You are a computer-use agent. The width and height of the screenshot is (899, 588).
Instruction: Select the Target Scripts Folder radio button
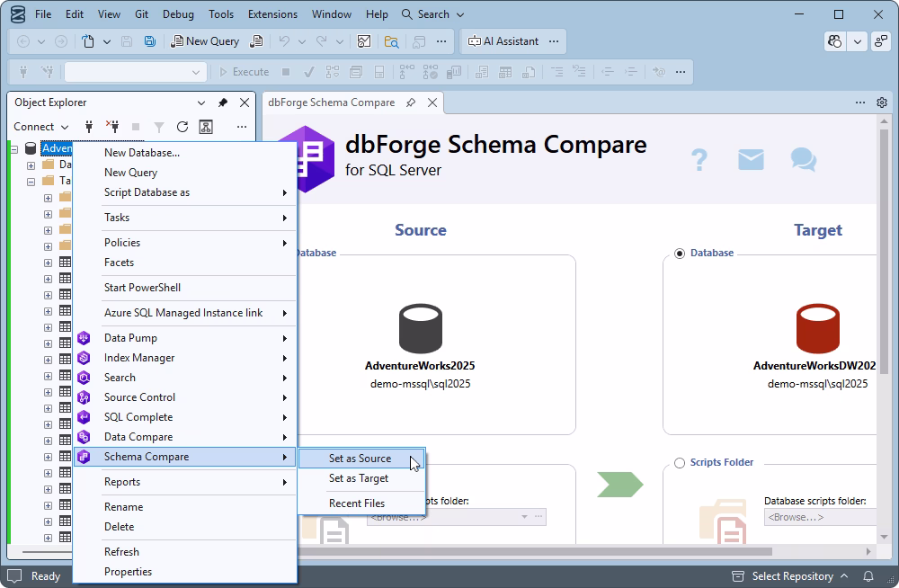point(680,463)
